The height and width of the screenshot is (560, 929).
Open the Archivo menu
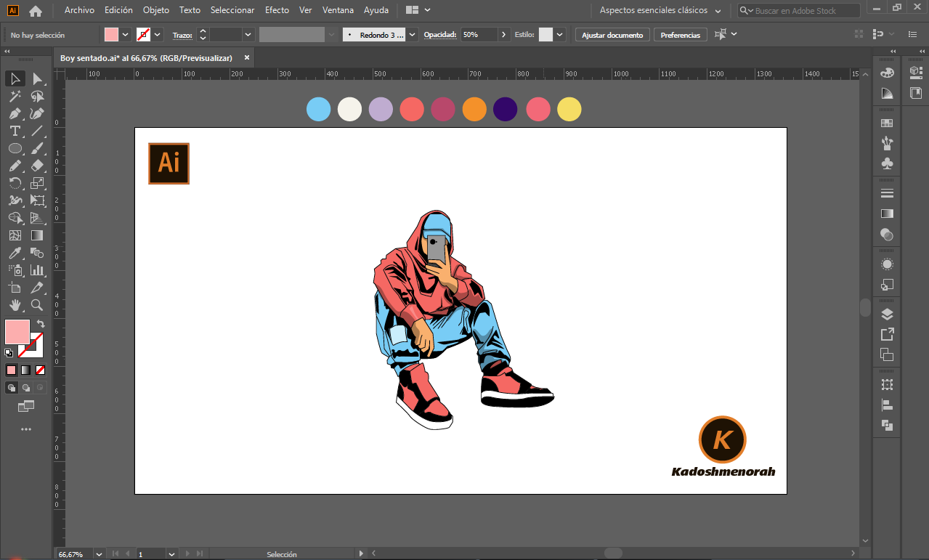point(79,10)
